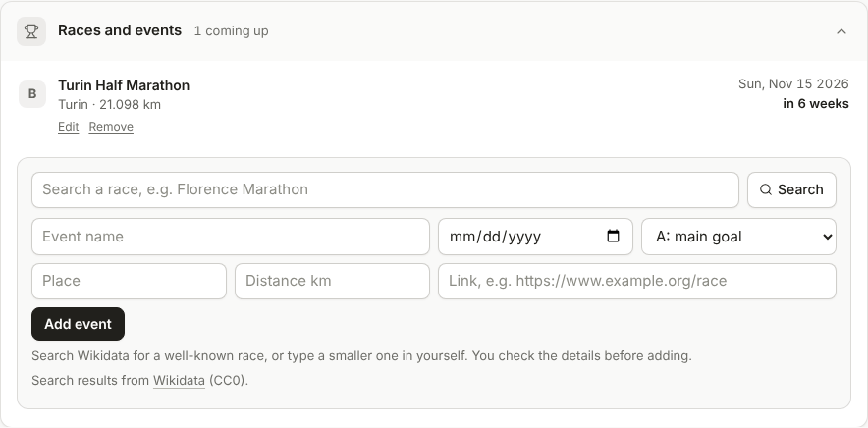This screenshot has width=868, height=428.
Task: Collapse the Races and events section chevron
Action: (841, 31)
